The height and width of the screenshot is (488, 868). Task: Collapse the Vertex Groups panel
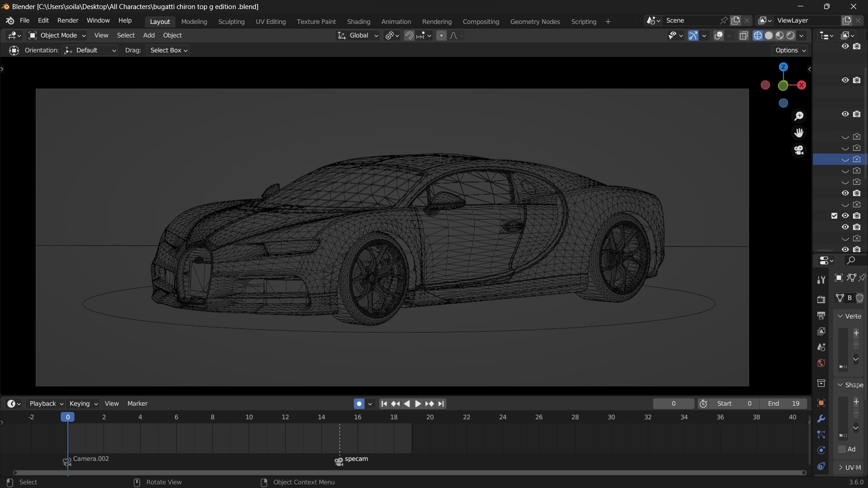849,316
